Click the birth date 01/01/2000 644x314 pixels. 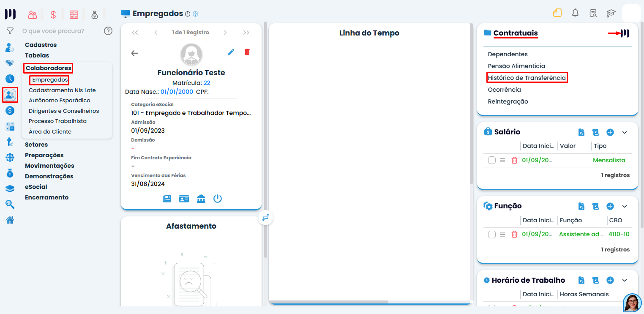click(177, 92)
